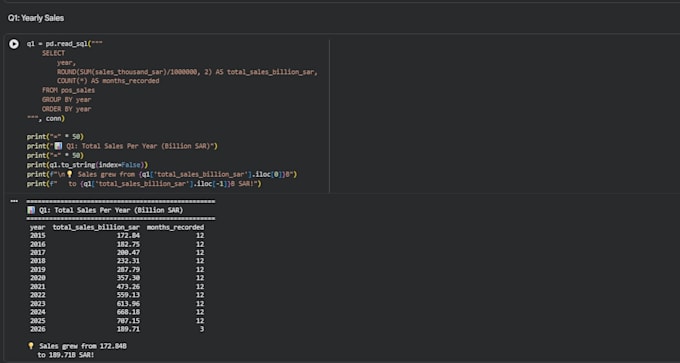
Task: Run the Q1 yearly sales code cell
Action: tap(14, 44)
